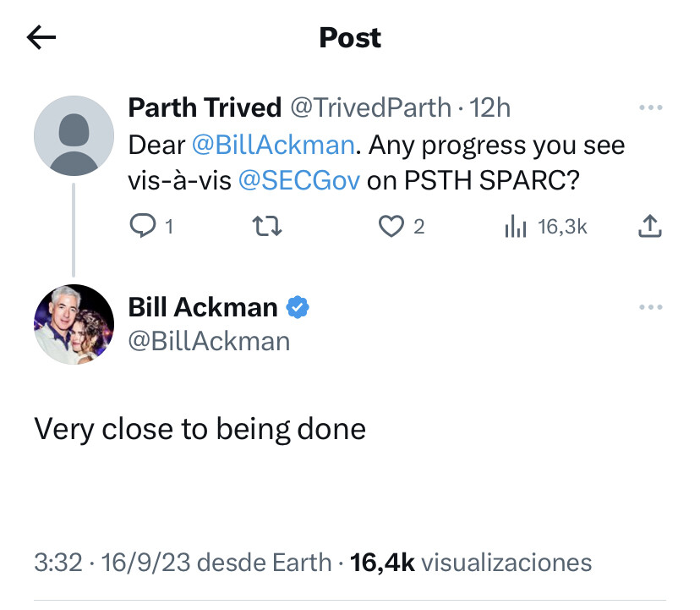
Task: Open Parth Trived's default avatar
Action: [x=74, y=136]
